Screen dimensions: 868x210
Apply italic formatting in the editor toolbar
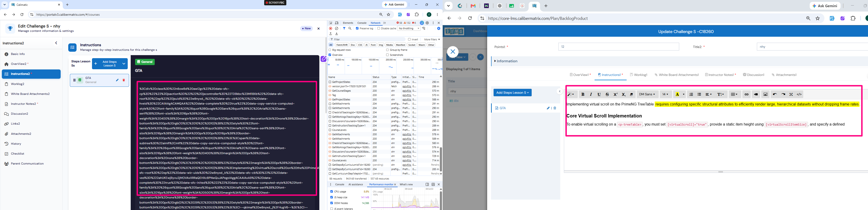click(591, 94)
